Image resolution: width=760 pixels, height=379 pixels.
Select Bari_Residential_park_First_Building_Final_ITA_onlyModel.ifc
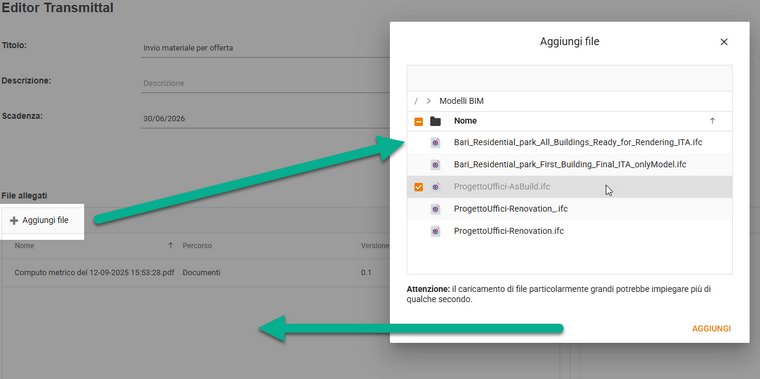click(570, 165)
